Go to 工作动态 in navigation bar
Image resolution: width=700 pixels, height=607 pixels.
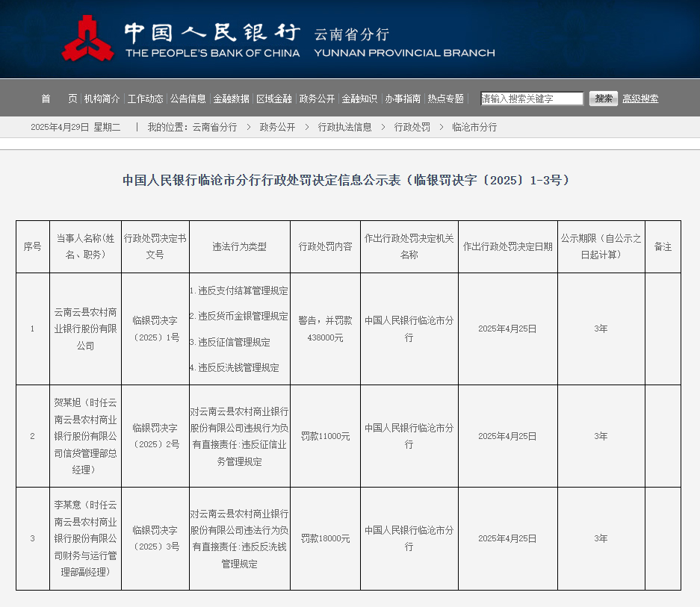[145, 99]
